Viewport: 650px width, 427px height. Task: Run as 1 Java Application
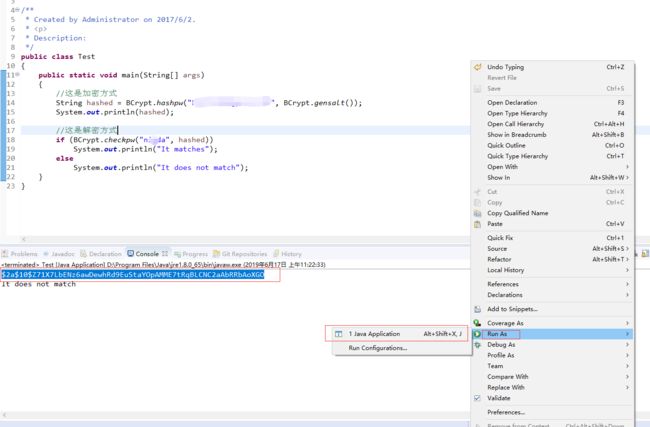point(402,334)
